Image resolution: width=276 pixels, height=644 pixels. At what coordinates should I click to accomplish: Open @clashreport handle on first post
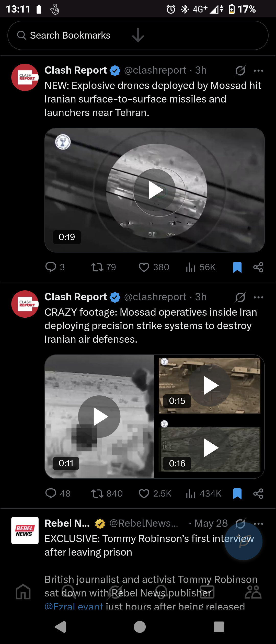[155, 70]
